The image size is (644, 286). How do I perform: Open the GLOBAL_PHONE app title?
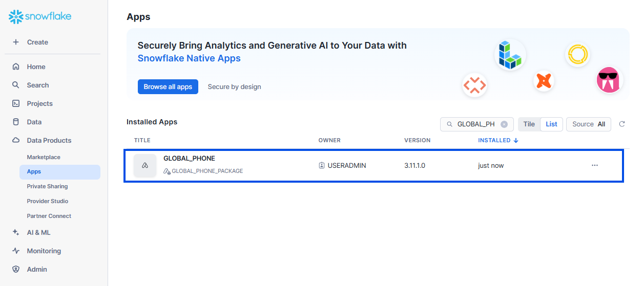pyautogui.click(x=189, y=159)
